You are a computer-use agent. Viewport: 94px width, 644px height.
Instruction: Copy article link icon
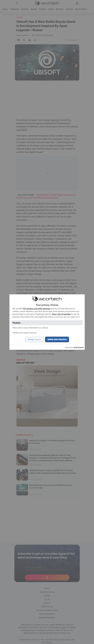tap(35, 40)
